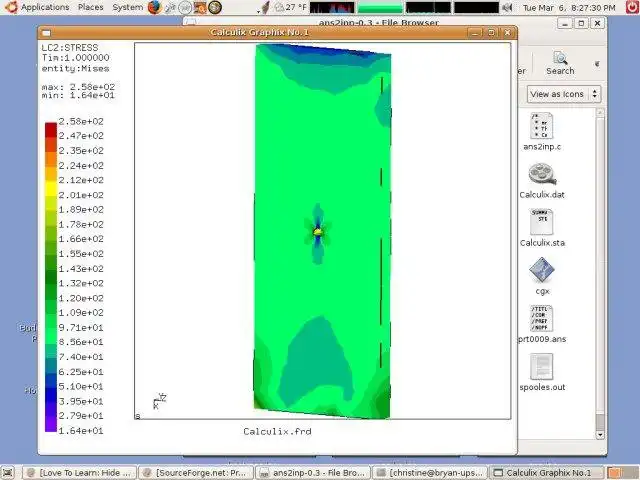
Task: Open the Calculix Graphix window menu icon
Action: point(47,33)
